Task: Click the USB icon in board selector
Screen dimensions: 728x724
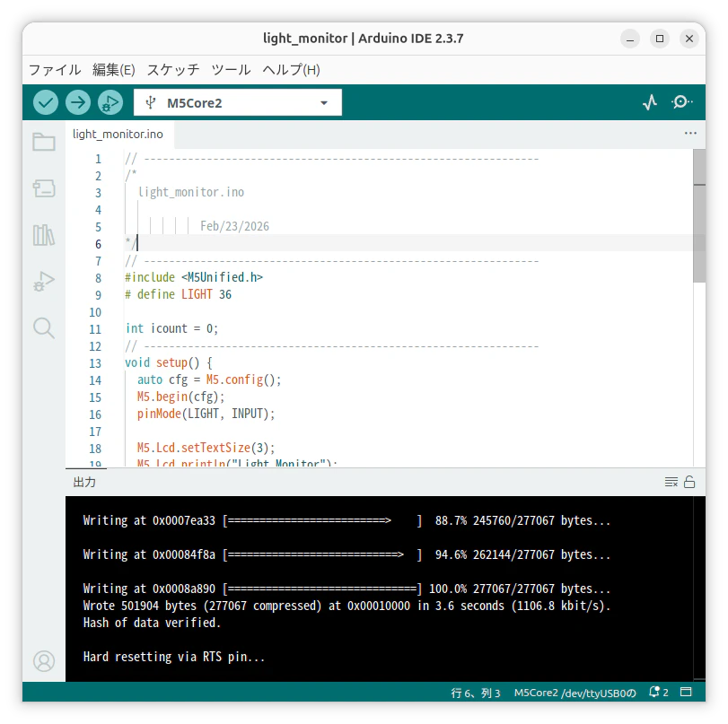Action: pos(150,102)
